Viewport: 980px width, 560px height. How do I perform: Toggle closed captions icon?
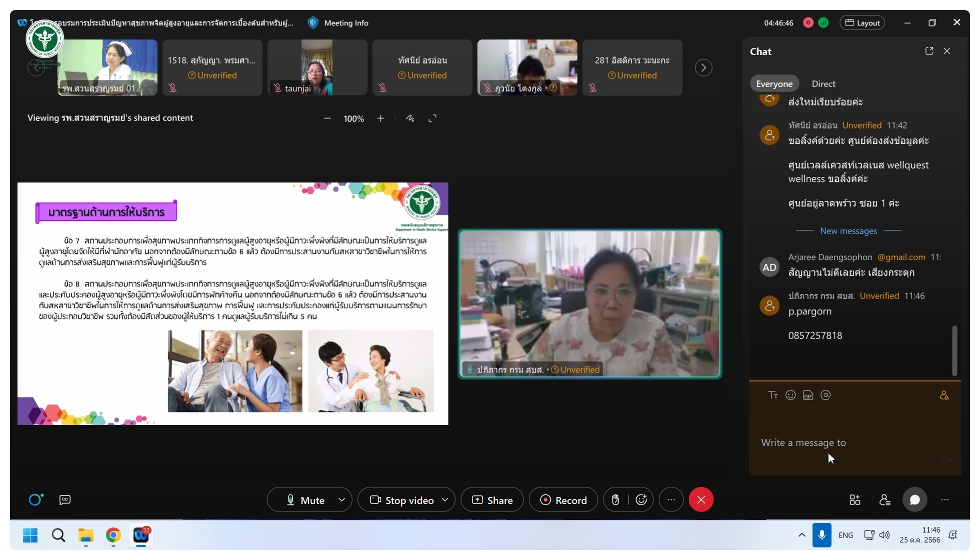(x=65, y=499)
